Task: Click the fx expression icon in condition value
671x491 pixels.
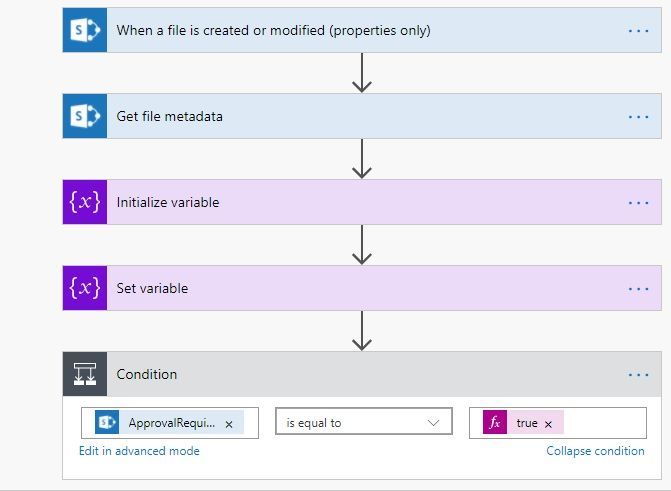Action: [495, 423]
